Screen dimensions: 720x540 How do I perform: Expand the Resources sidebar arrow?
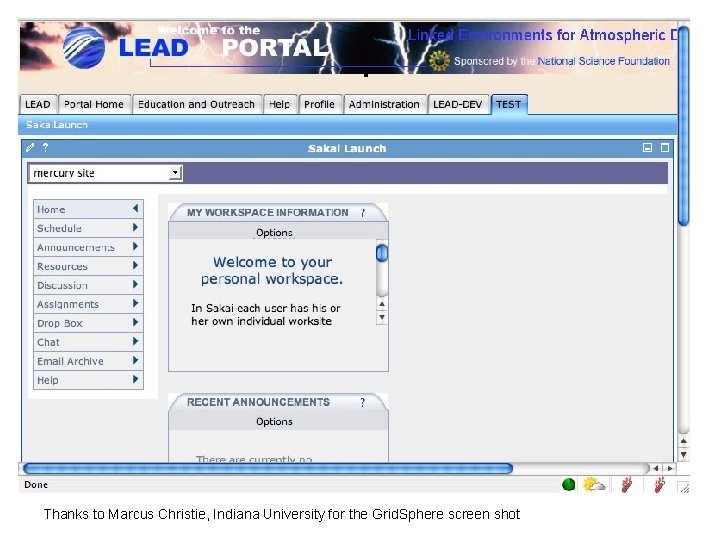pos(135,265)
